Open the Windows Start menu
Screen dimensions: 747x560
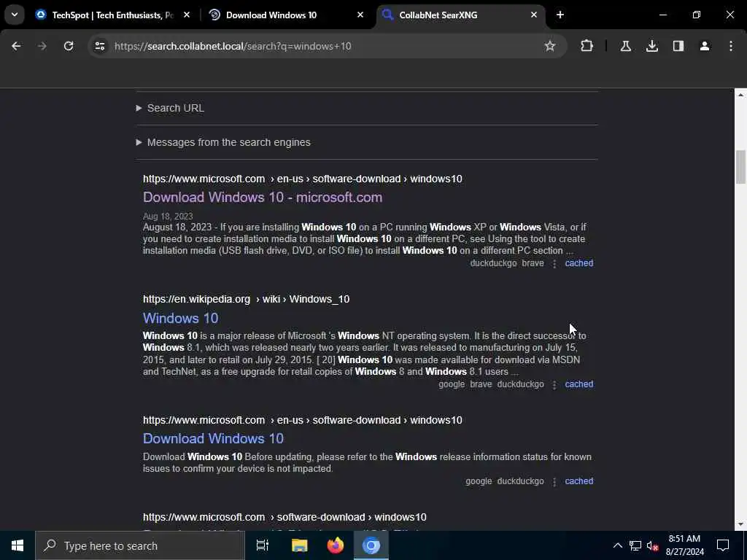18,545
